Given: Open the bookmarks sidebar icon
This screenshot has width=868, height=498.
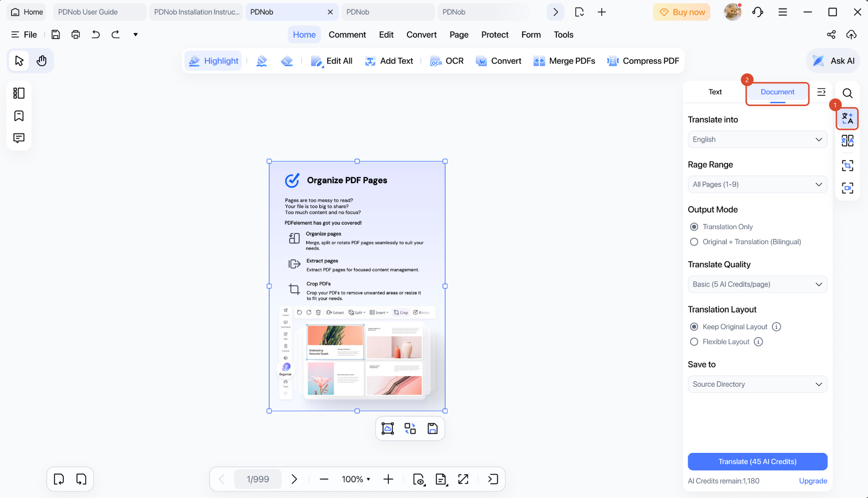Looking at the screenshot, I should (19, 116).
